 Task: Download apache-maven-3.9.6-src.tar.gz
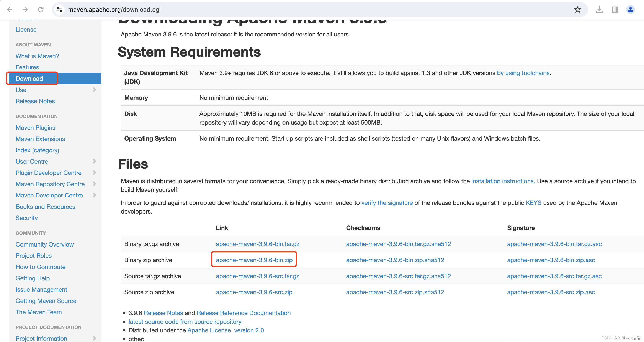click(258, 276)
